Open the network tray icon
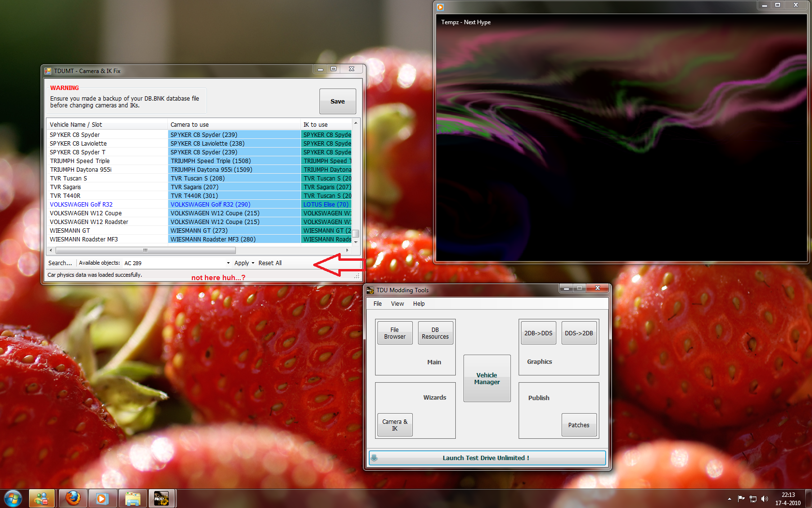 [x=753, y=499]
